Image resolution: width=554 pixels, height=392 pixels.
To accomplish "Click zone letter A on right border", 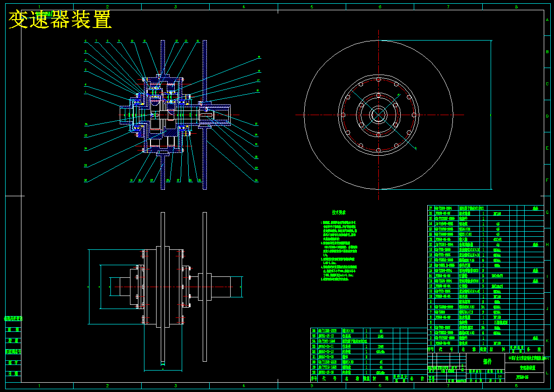I will [547, 20].
